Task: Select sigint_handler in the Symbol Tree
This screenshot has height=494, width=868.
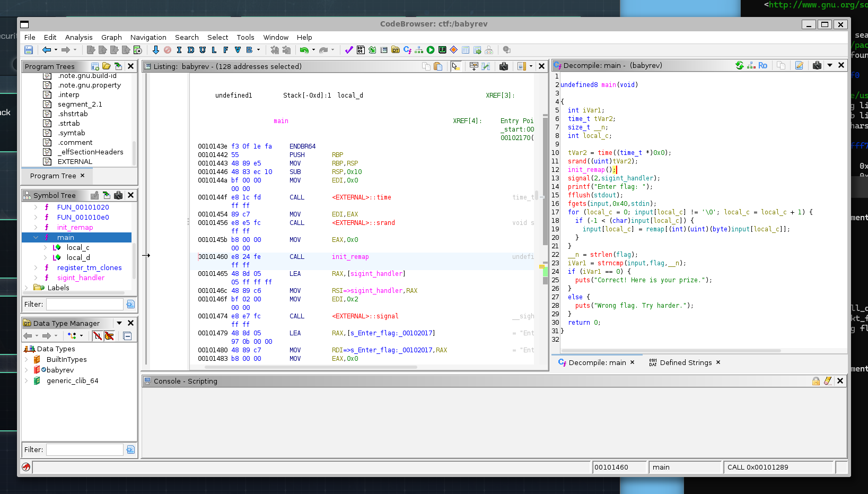Action: click(x=81, y=278)
